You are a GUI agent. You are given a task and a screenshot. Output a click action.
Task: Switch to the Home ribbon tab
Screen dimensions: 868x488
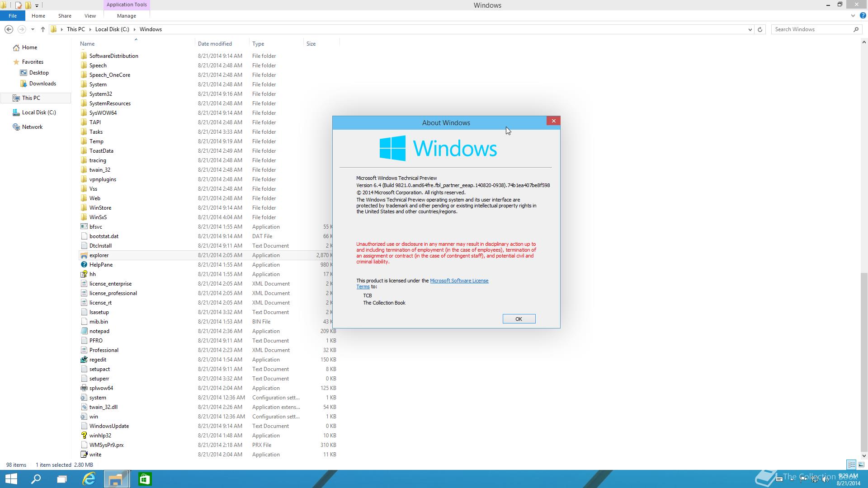(38, 16)
